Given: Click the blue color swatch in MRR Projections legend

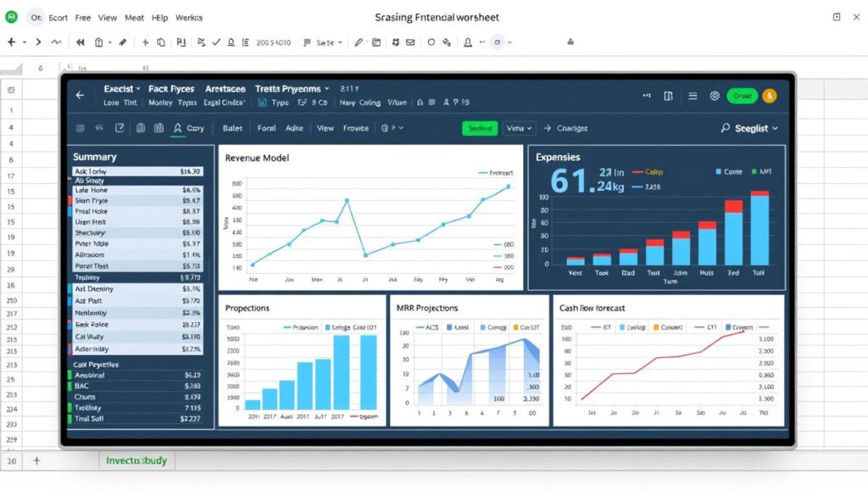Looking at the screenshot, I should 449,327.
